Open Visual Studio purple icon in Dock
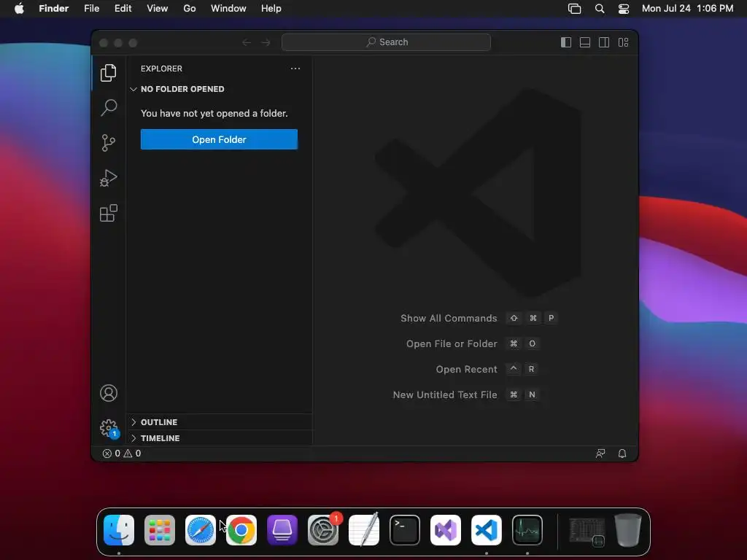Screen dimensions: 747x560 tap(446, 530)
